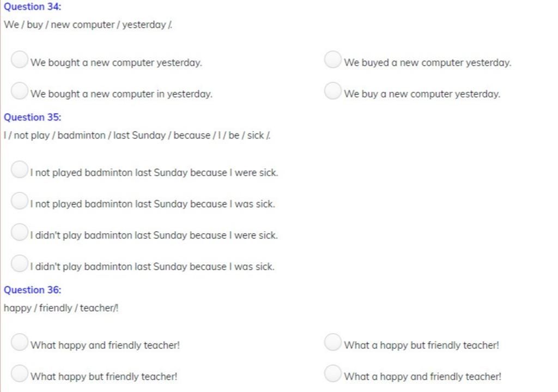Select "We buy a new computer yesterday." radio
This screenshot has width=558, height=392.
[332, 91]
